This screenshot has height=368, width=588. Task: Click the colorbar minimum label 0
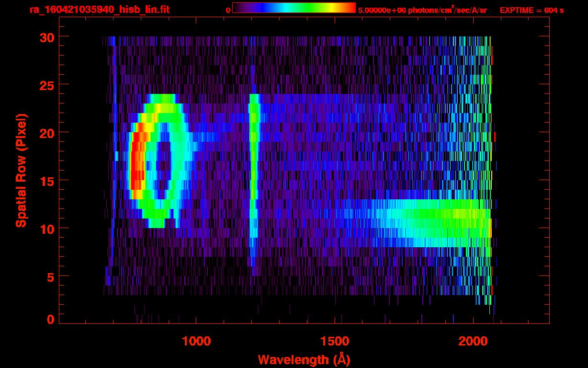(228, 10)
